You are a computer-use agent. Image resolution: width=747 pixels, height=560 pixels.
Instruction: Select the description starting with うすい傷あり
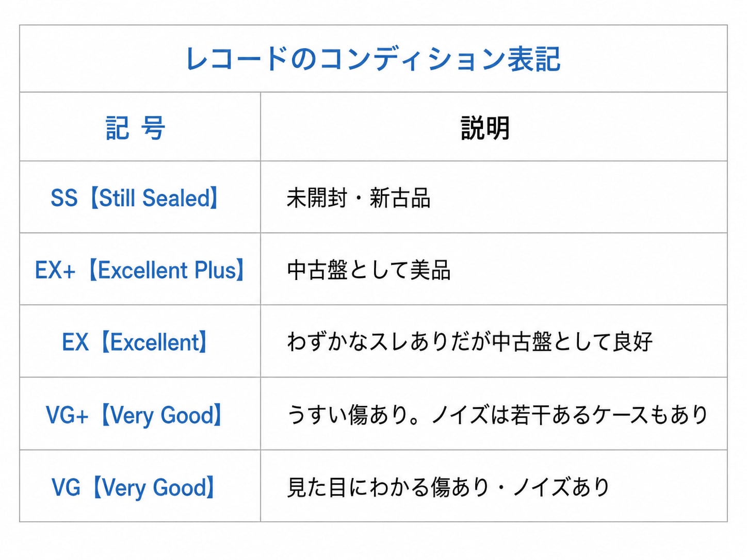(497, 415)
